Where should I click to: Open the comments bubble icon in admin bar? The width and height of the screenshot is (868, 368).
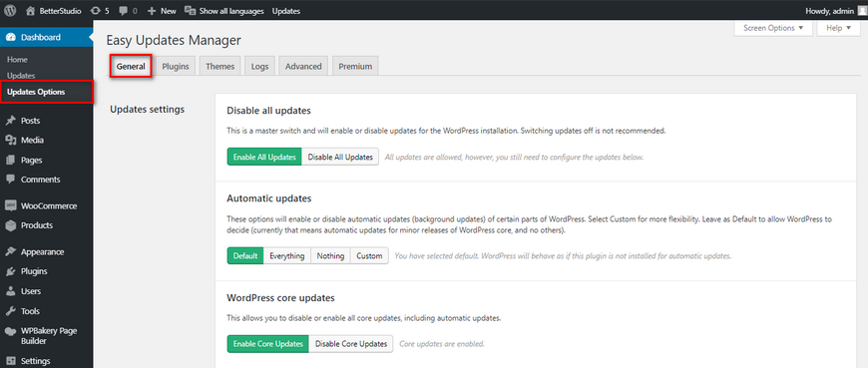[x=123, y=11]
